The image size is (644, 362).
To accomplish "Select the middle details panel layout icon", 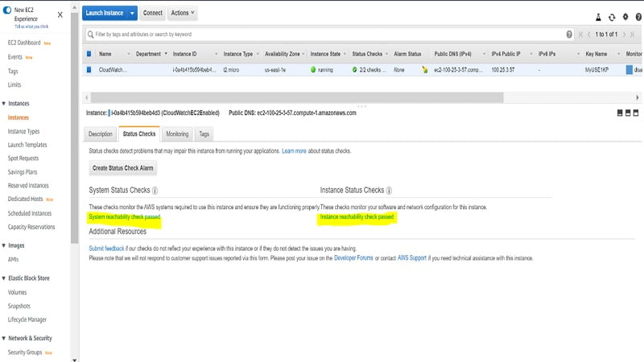I will coord(628,113).
